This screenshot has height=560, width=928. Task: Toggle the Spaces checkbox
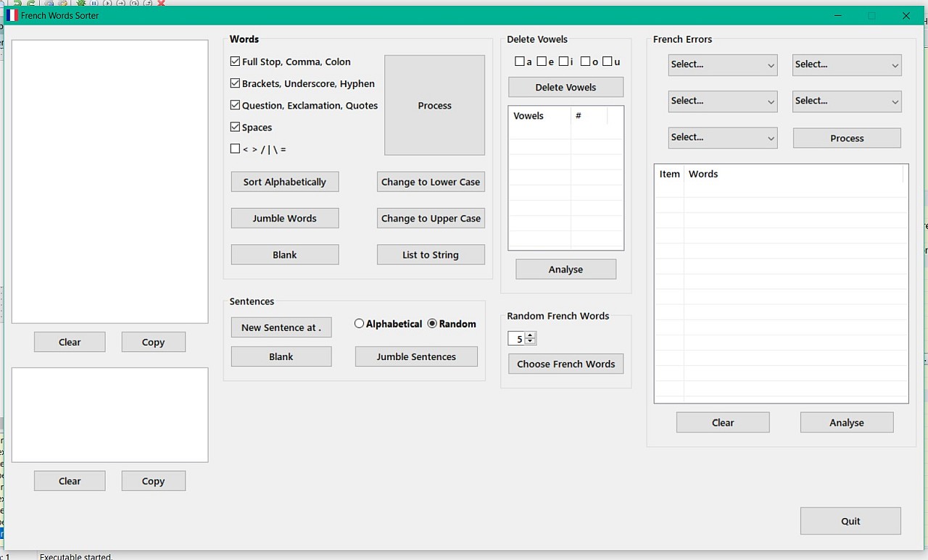pyautogui.click(x=235, y=127)
